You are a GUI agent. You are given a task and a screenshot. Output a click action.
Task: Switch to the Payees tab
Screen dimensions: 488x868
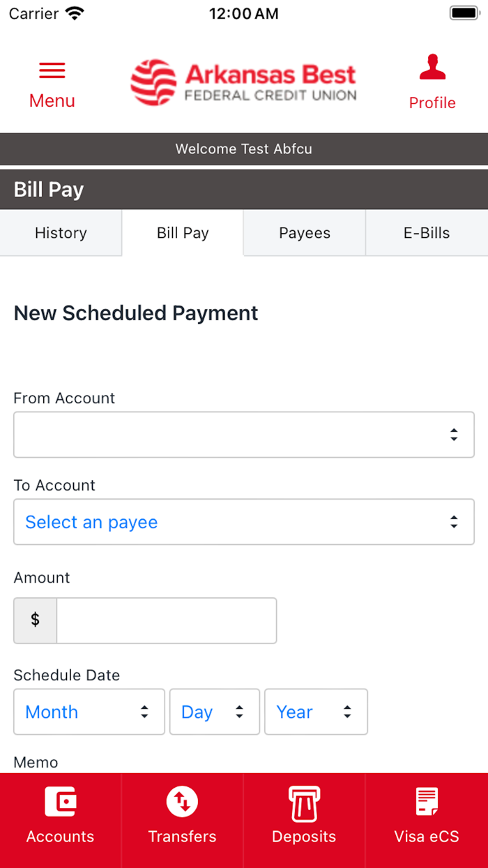pos(304,232)
